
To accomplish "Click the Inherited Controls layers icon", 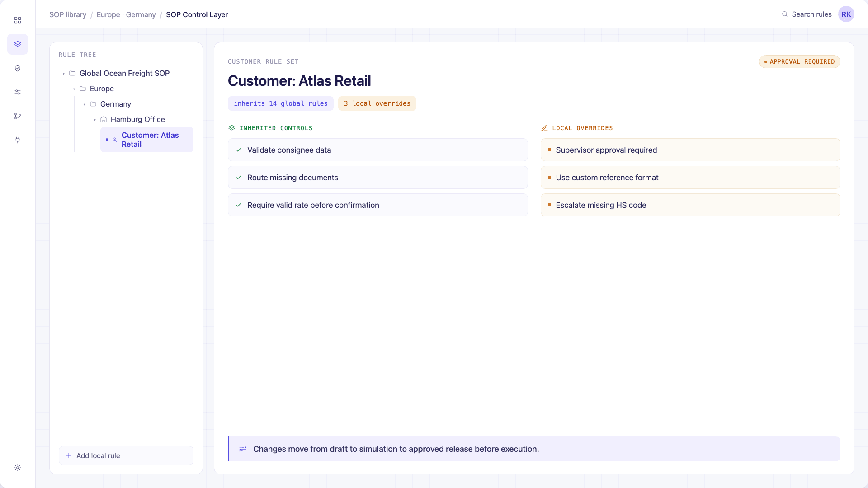I will click(232, 128).
